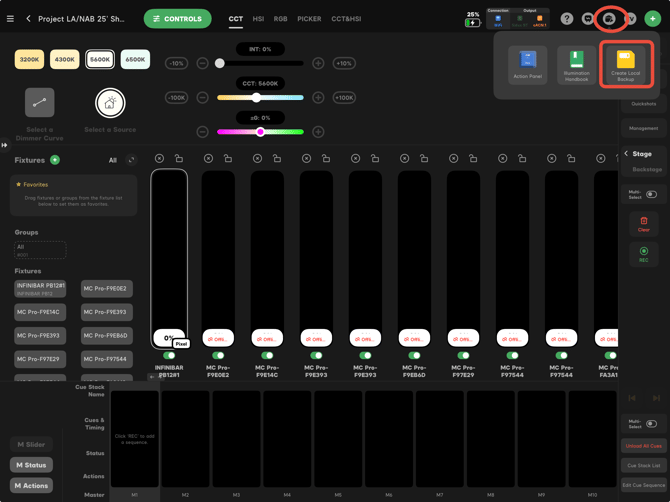Click the 4300K preset button
This screenshot has height=502, width=670.
pyautogui.click(x=65, y=59)
